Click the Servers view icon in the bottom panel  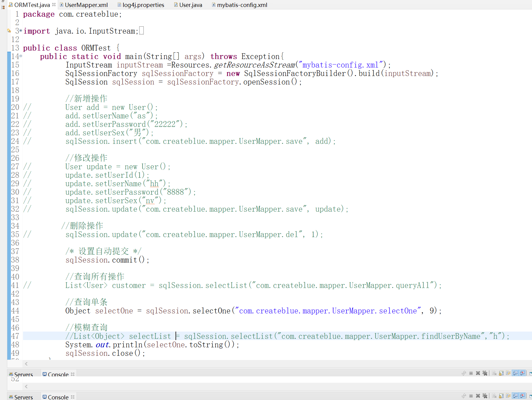[x=11, y=397]
